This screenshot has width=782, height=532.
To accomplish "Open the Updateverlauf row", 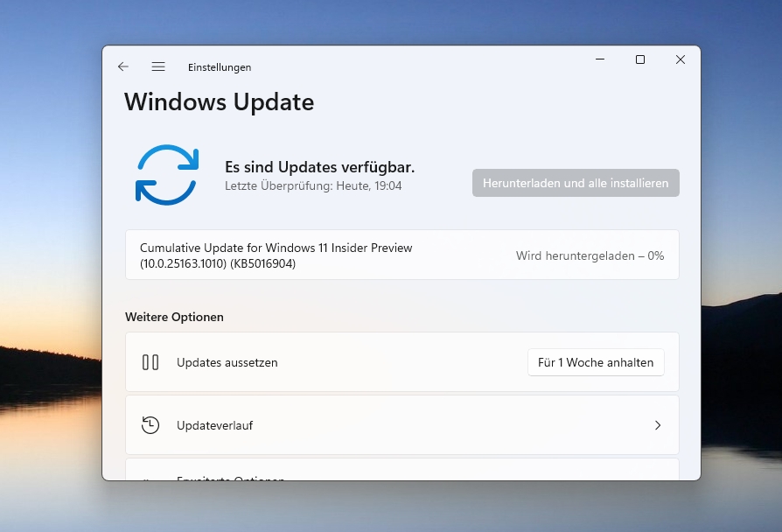I will pyautogui.click(x=402, y=425).
